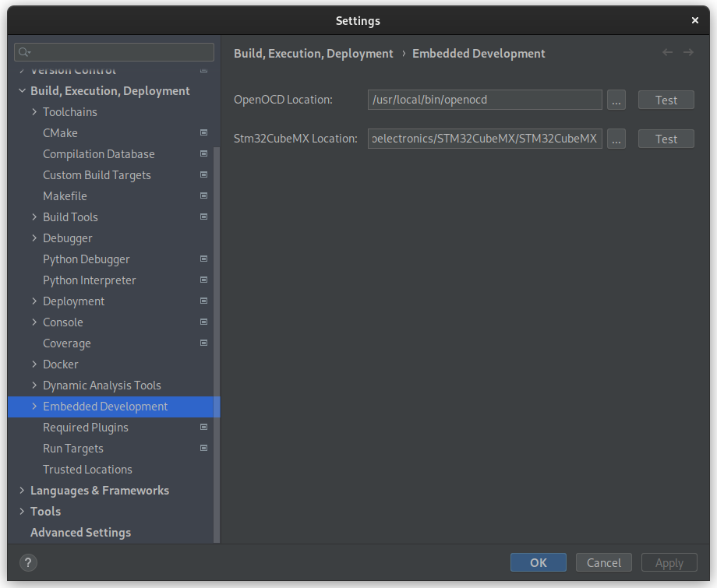Screen dimensions: 717x588
Task: Click the search magnifier icon
Action: (24, 52)
